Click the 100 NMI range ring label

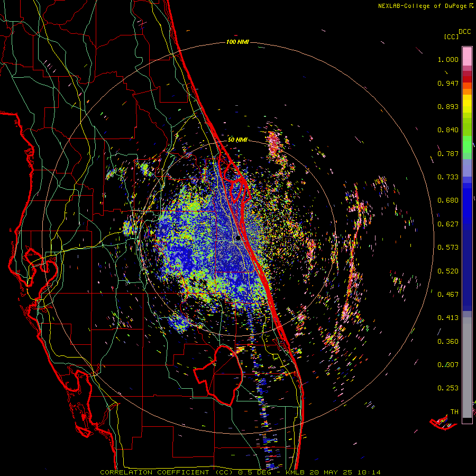[x=237, y=42]
